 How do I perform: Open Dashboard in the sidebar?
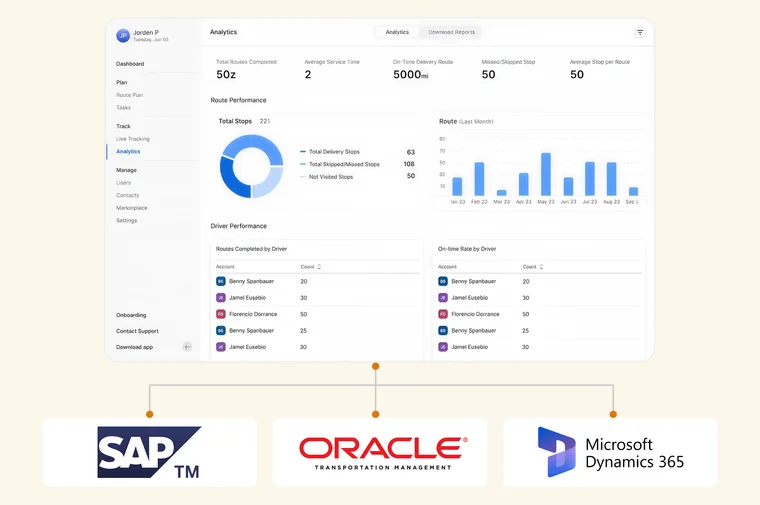coord(130,63)
